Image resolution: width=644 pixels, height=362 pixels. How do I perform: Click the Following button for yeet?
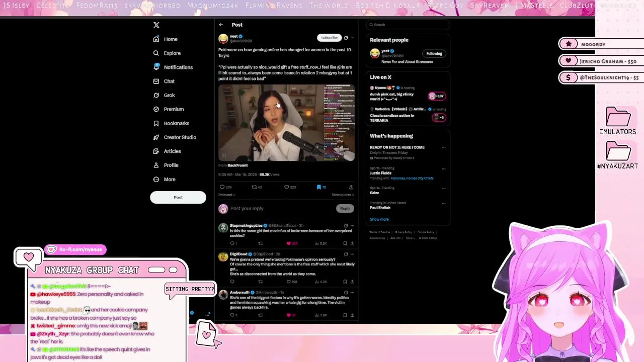pyautogui.click(x=434, y=54)
